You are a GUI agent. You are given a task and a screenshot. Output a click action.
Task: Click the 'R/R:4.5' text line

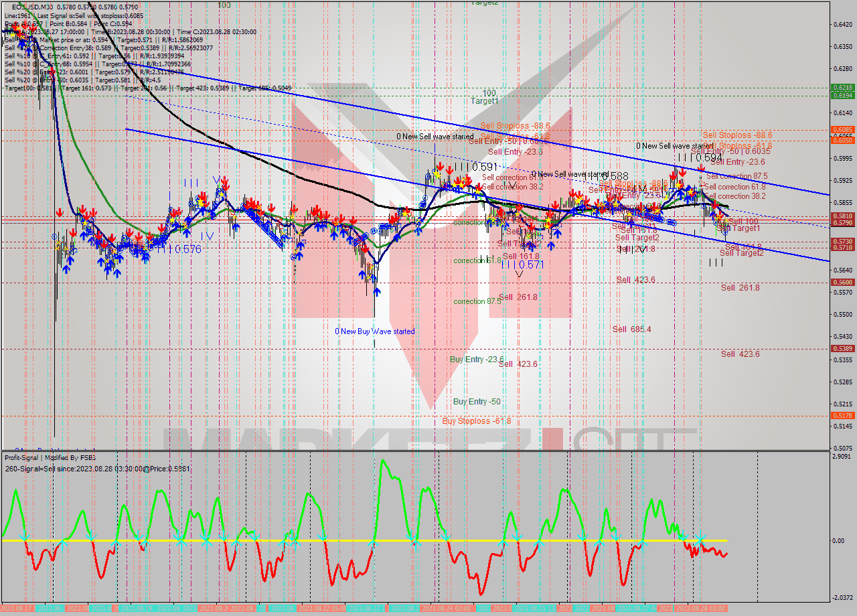(150, 80)
